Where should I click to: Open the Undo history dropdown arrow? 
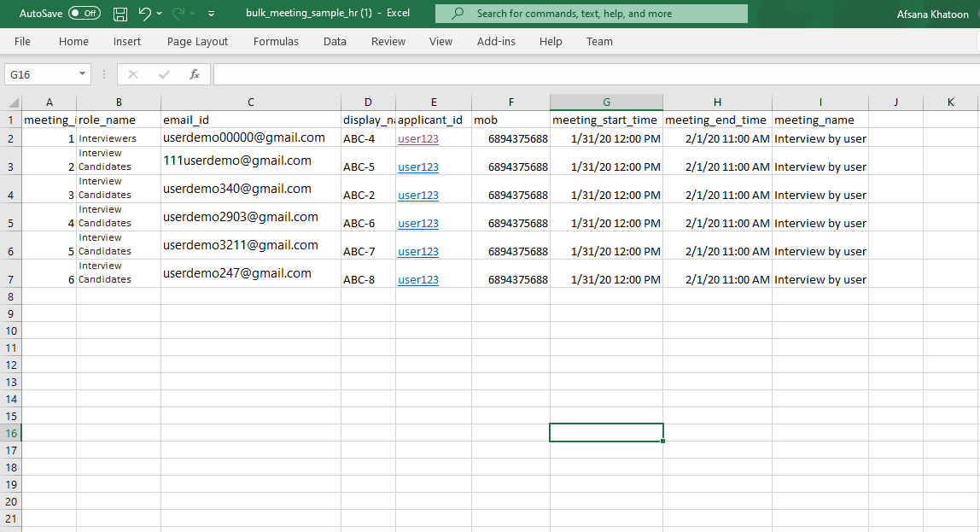tap(160, 13)
